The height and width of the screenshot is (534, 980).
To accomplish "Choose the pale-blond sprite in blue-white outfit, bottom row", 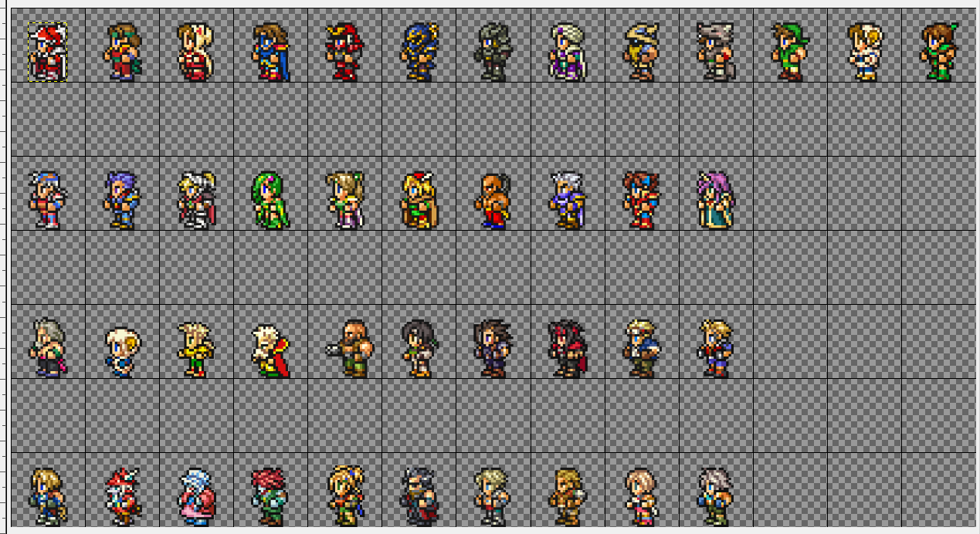I will coord(493,497).
